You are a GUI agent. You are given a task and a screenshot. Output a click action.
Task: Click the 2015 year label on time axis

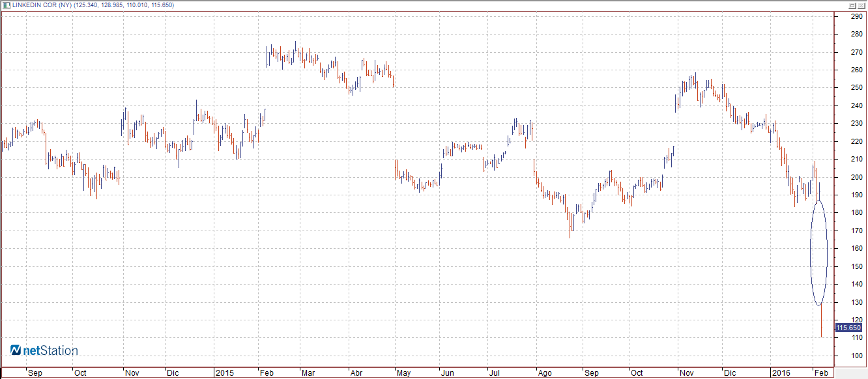coord(225,374)
